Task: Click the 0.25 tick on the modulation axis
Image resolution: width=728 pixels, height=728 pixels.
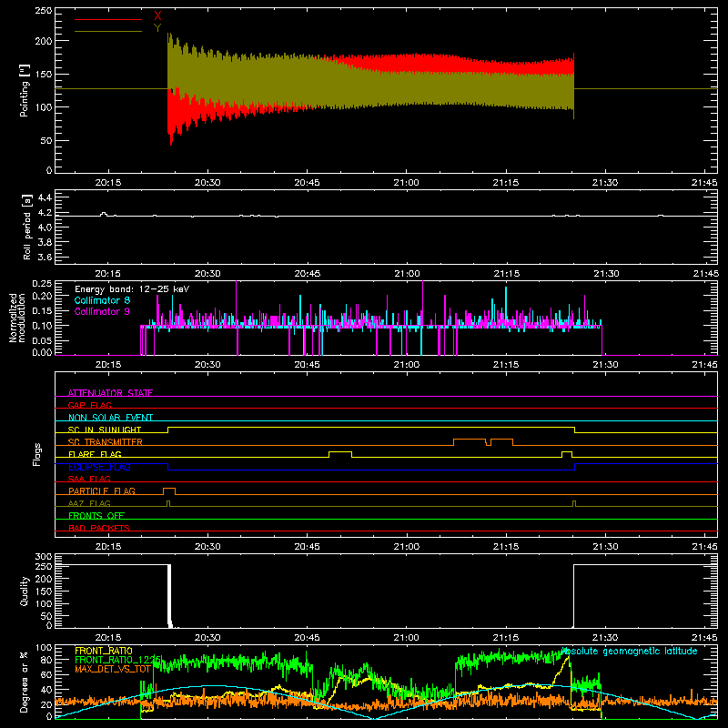Action: [x=42, y=283]
